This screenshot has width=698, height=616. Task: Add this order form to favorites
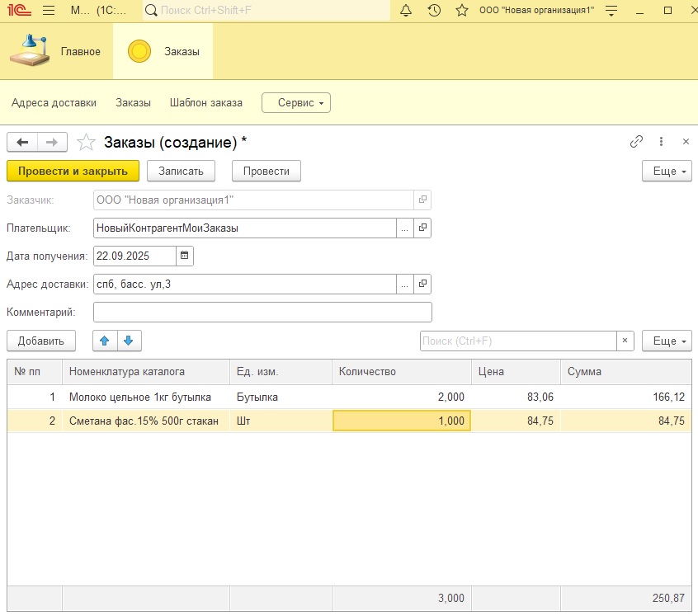pyautogui.click(x=86, y=142)
